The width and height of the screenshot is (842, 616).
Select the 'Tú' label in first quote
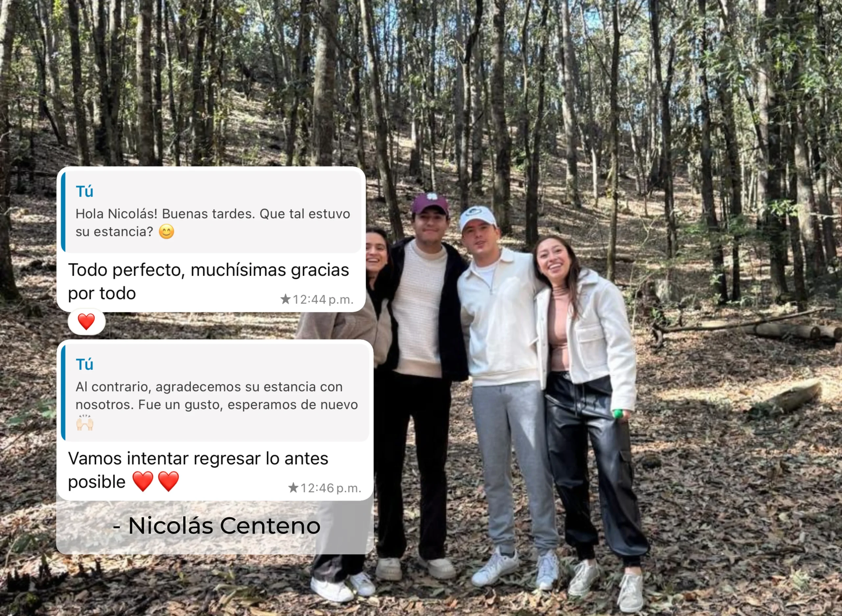coord(84,191)
